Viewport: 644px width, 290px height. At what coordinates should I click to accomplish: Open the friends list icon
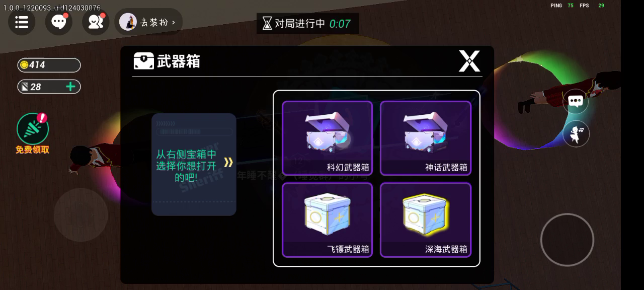(96, 22)
